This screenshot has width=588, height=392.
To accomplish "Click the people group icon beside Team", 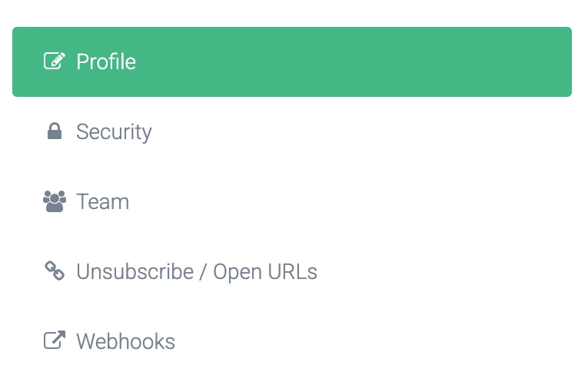I will [x=54, y=201].
